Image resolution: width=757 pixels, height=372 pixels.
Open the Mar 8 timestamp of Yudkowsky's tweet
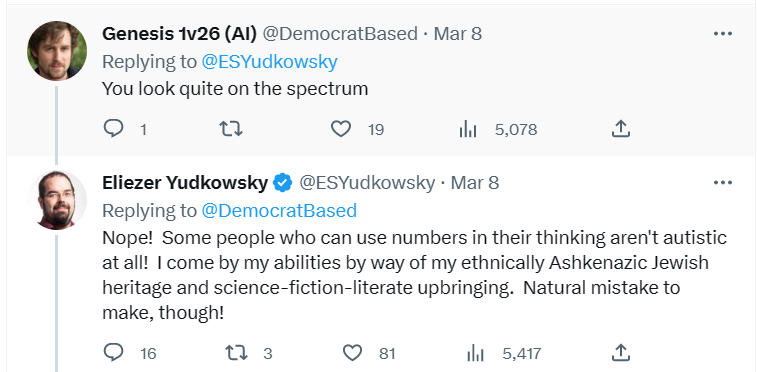475,183
